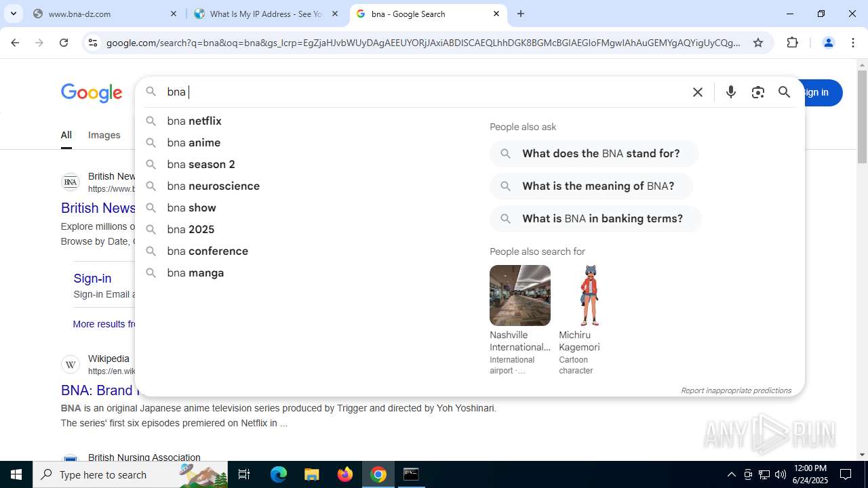The height and width of the screenshot is (488, 868).
Task: Click the Google logo
Action: (x=92, y=93)
